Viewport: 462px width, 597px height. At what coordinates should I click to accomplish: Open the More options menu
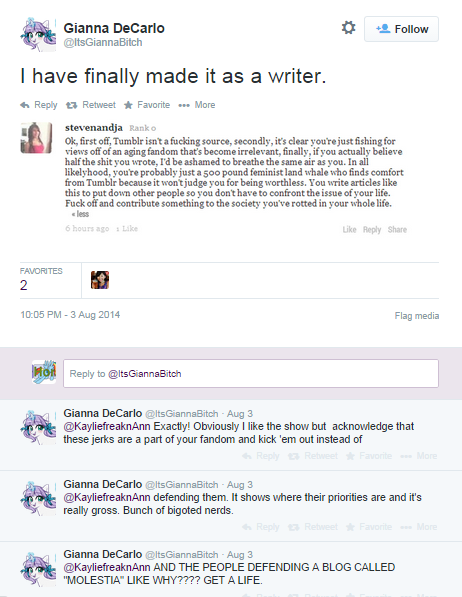point(197,105)
